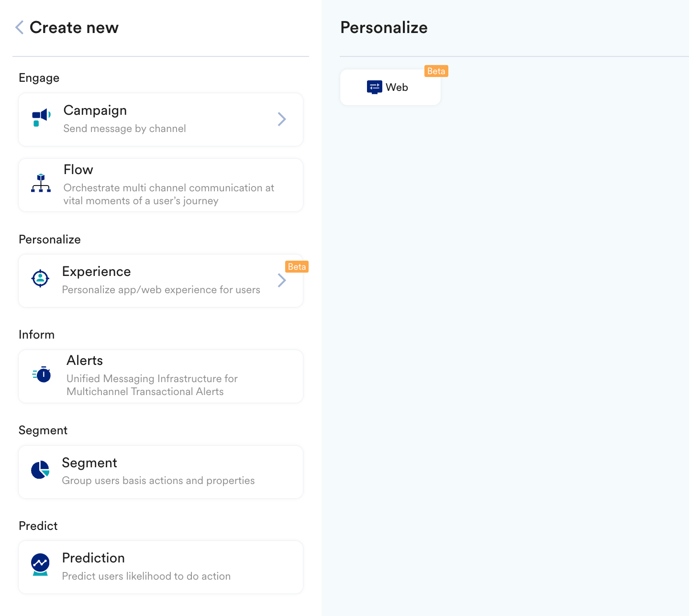Image resolution: width=689 pixels, height=616 pixels.
Task: Click the Prediction trend-line icon
Action: click(40, 564)
